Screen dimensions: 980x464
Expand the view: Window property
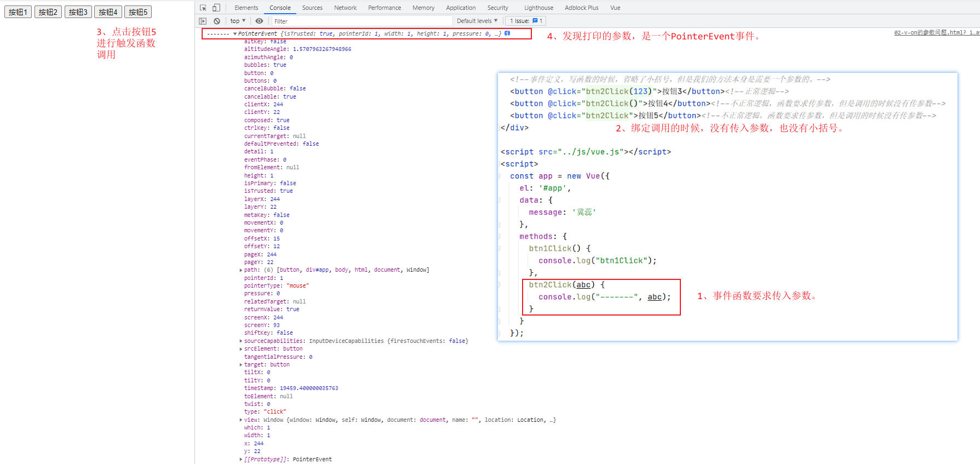point(241,420)
